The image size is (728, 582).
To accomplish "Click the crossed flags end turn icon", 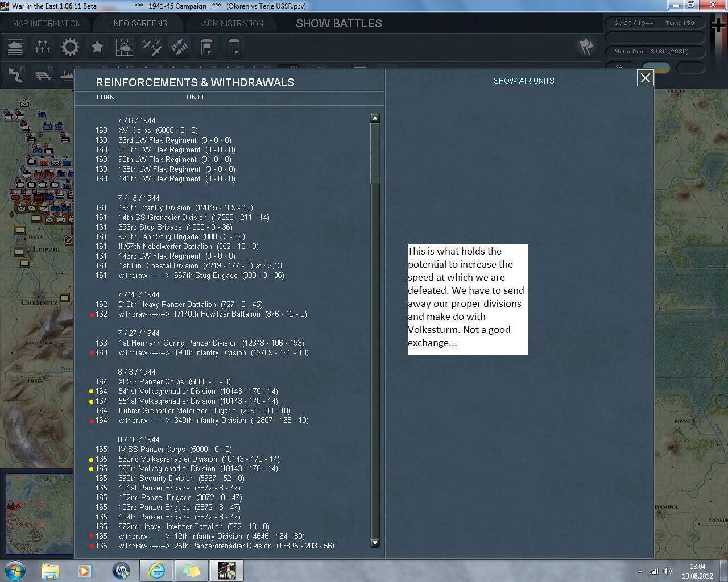I will [x=586, y=47].
